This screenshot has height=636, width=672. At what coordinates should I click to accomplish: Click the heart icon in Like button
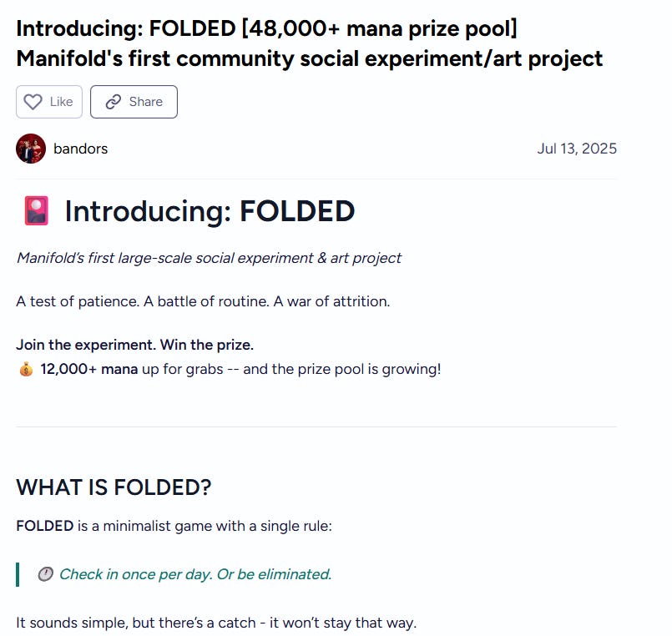point(33,102)
